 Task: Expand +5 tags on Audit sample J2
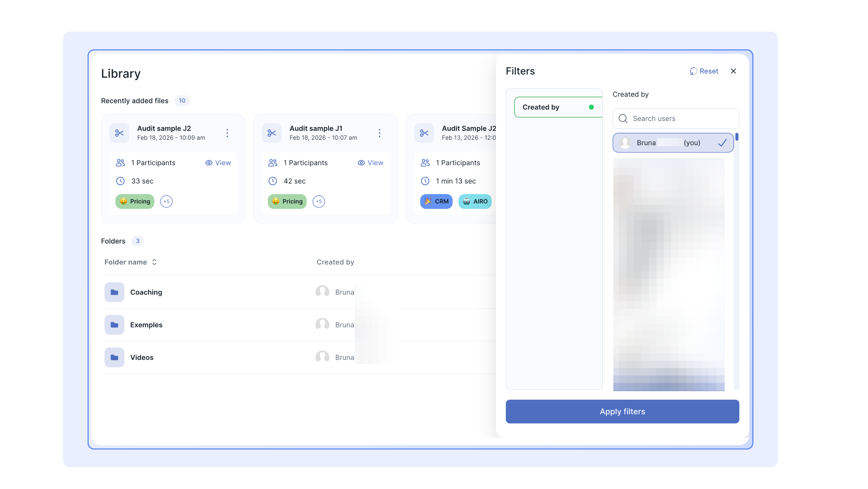pyautogui.click(x=166, y=201)
